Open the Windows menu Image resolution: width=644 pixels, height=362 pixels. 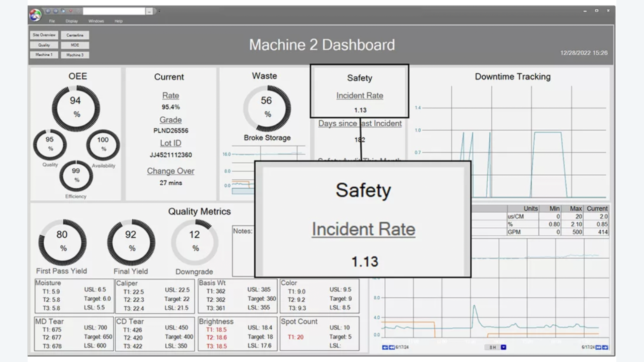point(96,21)
